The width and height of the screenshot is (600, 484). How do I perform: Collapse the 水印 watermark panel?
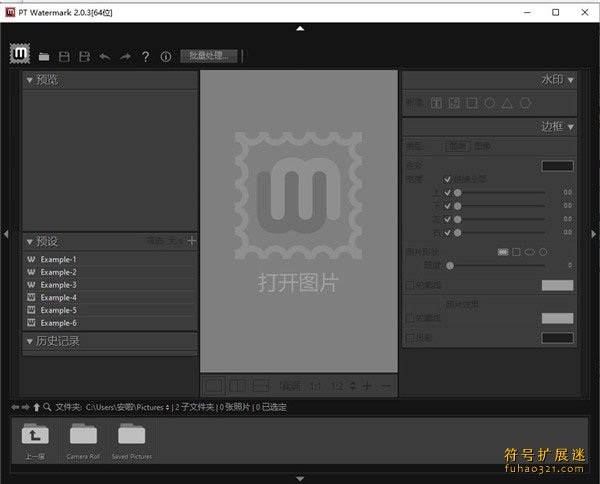(571, 80)
